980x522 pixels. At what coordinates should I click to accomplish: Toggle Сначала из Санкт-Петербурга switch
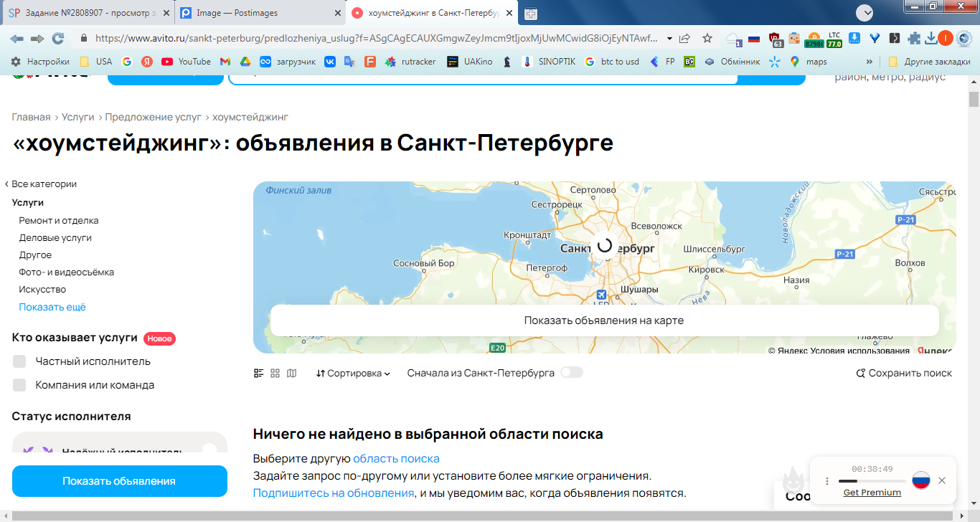coord(572,373)
